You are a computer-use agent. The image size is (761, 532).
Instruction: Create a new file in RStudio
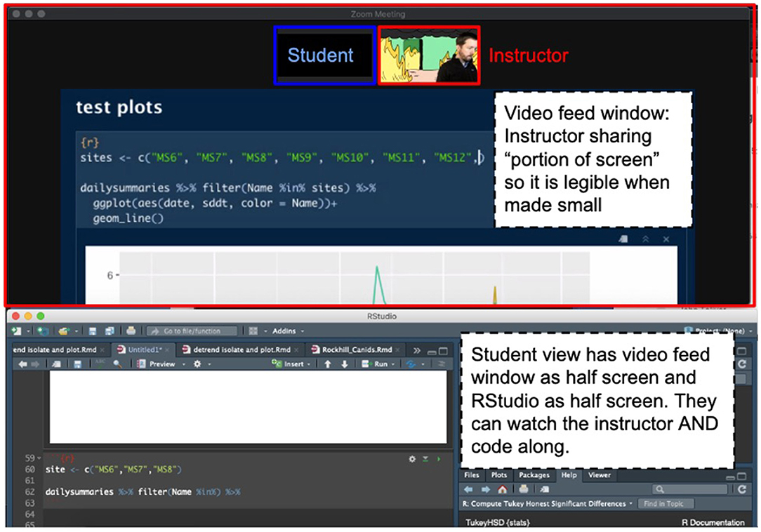17,331
